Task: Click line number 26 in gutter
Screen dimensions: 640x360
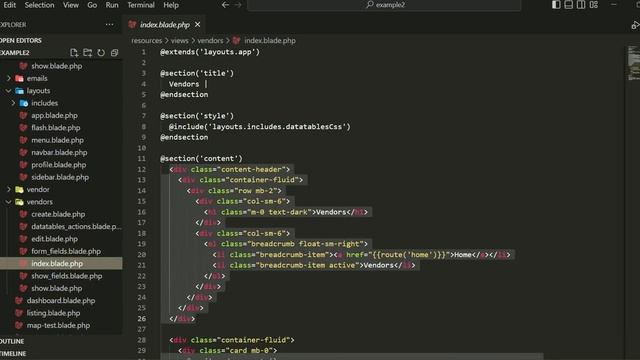Action: click(141, 318)
